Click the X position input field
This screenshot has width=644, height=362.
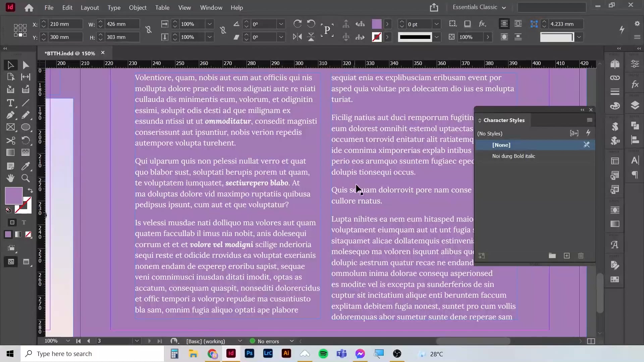pyautogui.click(x=65, y=24)
